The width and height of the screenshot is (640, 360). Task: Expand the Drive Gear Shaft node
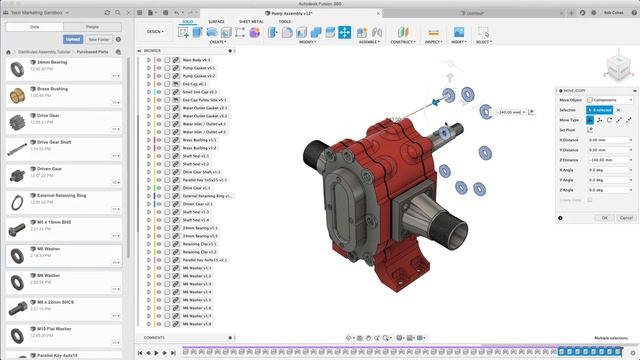click(149, 172)
